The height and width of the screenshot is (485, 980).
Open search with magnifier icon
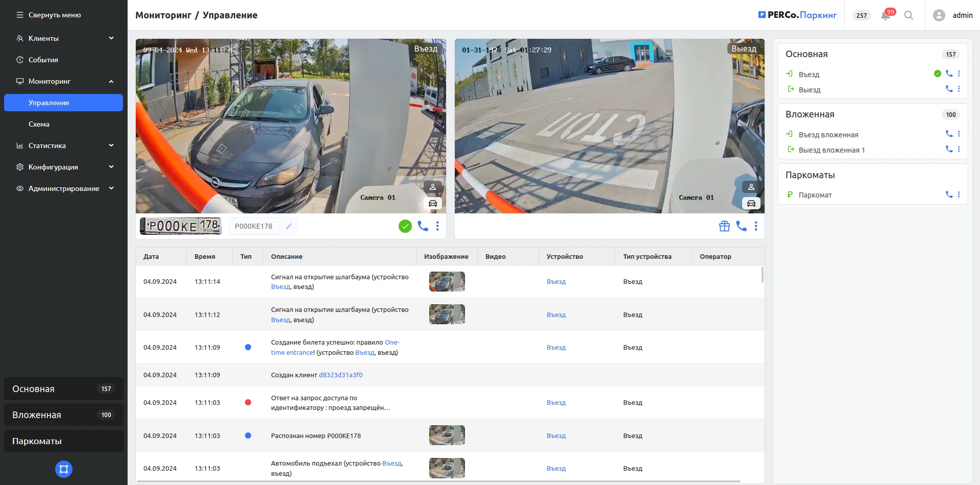click(909, 15)
